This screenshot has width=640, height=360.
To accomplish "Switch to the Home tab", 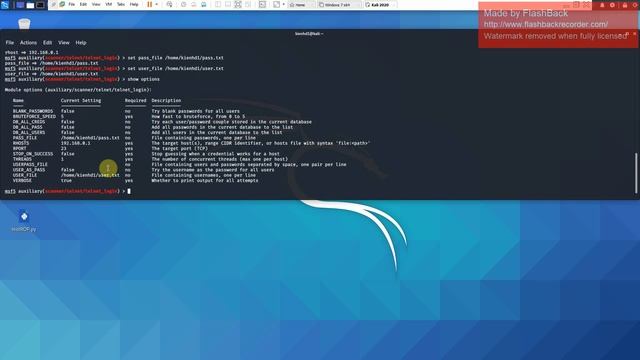I will point(301,5).
